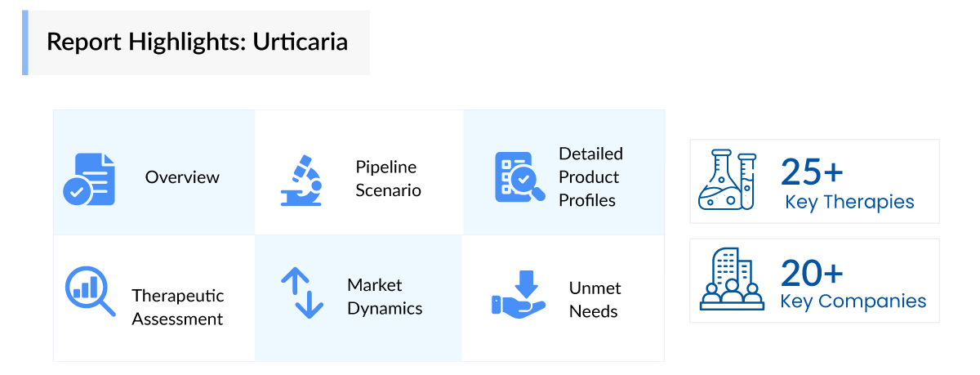The height and width of the screenshot is (375, 980).
Task: Click the 25+ therapies number
Action: coord(812,172)
